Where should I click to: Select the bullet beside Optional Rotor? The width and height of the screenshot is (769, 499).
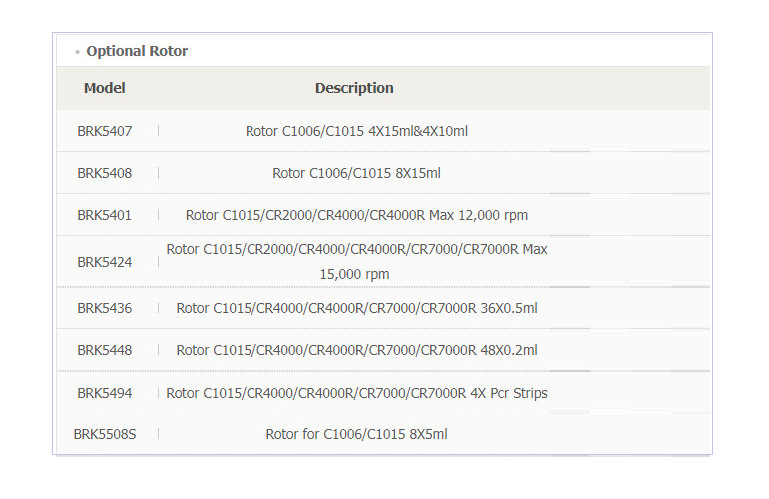point(77,52)
